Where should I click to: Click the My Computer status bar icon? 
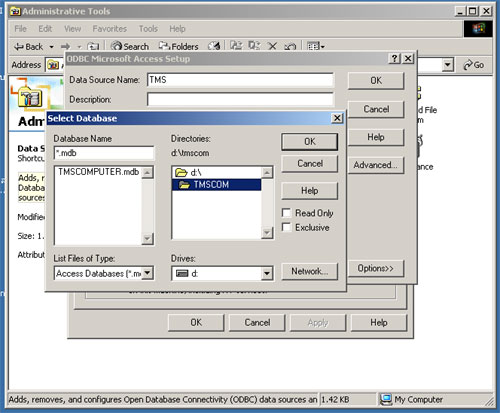point(386,399)
